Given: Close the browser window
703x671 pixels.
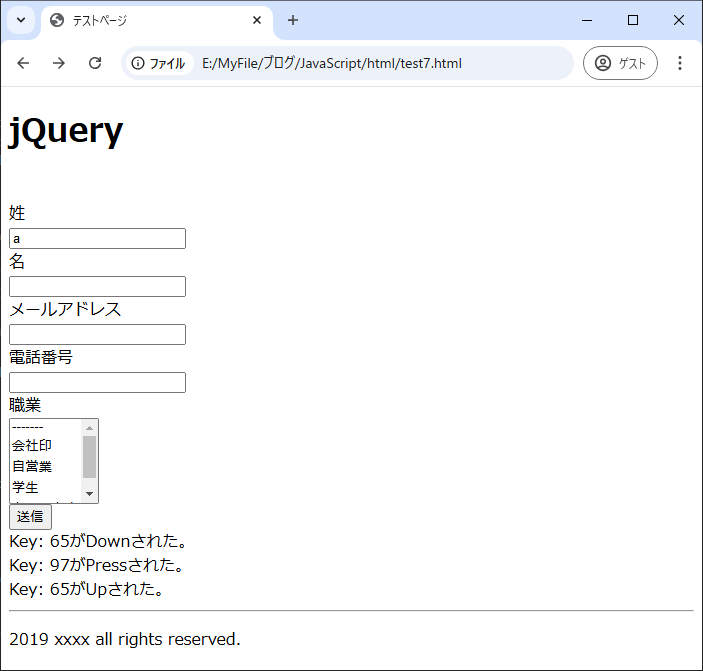Looking at the screenshot, I should click(x=679, y=20).
